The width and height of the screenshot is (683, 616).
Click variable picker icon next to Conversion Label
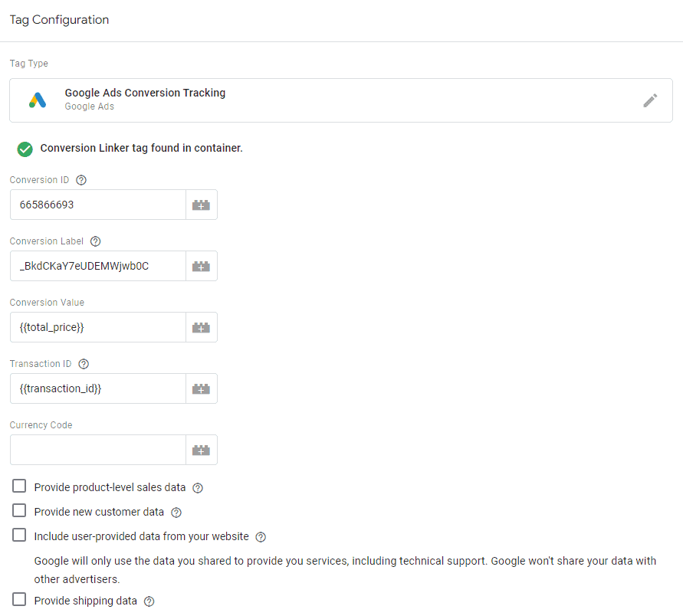point(201,267)
